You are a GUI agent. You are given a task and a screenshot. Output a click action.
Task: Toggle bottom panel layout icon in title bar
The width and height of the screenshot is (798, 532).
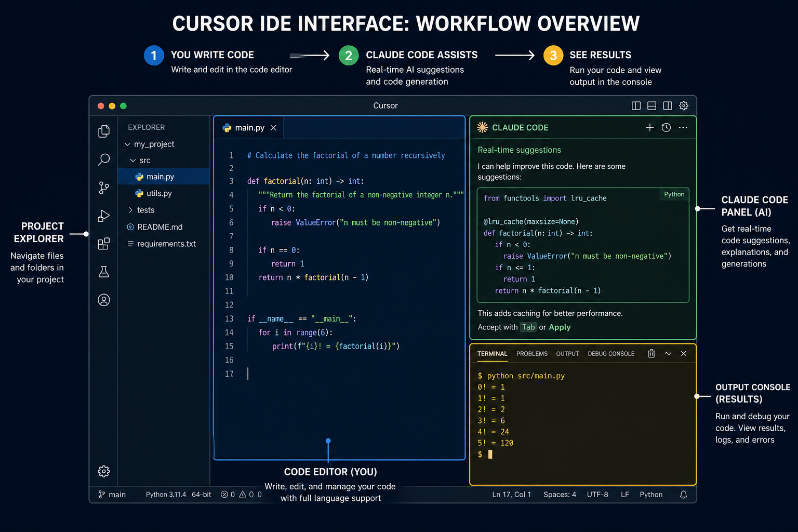[651, 105]
